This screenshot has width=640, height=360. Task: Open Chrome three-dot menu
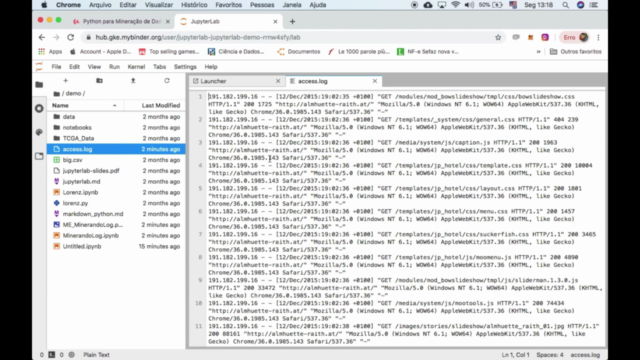click(598, 37)
